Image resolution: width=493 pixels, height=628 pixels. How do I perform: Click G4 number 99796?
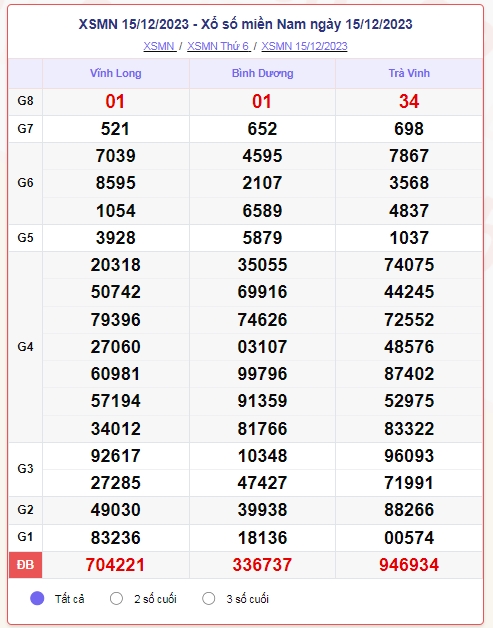coord(262,374)
